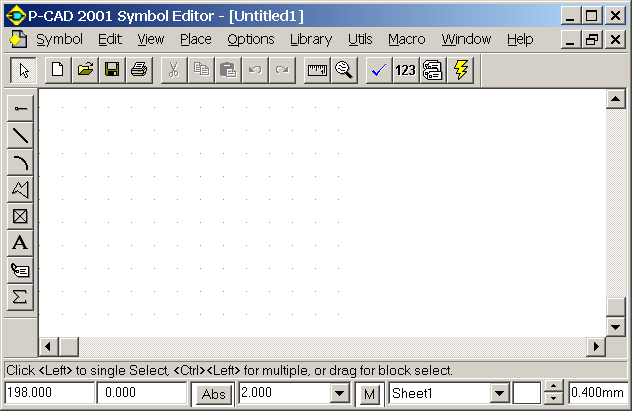632x411 pixels.
Task: Click the vertical scrollbar thumb
Action: tap(615, 307)
